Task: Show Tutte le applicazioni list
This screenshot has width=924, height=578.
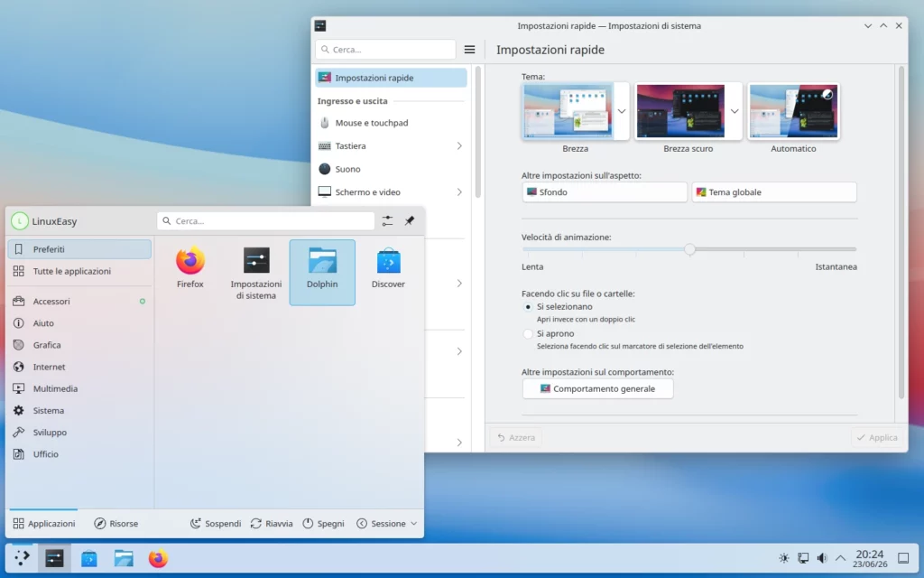Action: (79, 271)
